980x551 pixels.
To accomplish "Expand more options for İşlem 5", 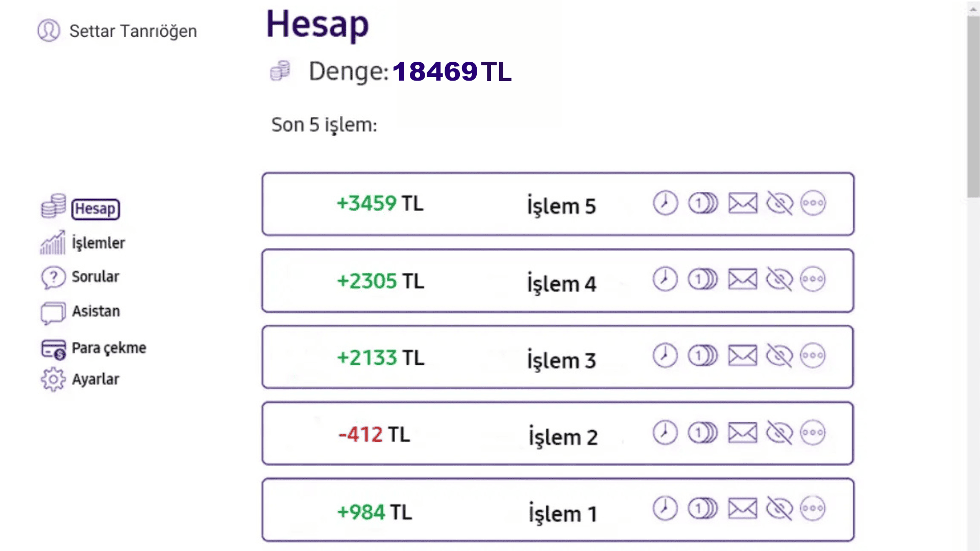I will (x=813, y=203).
